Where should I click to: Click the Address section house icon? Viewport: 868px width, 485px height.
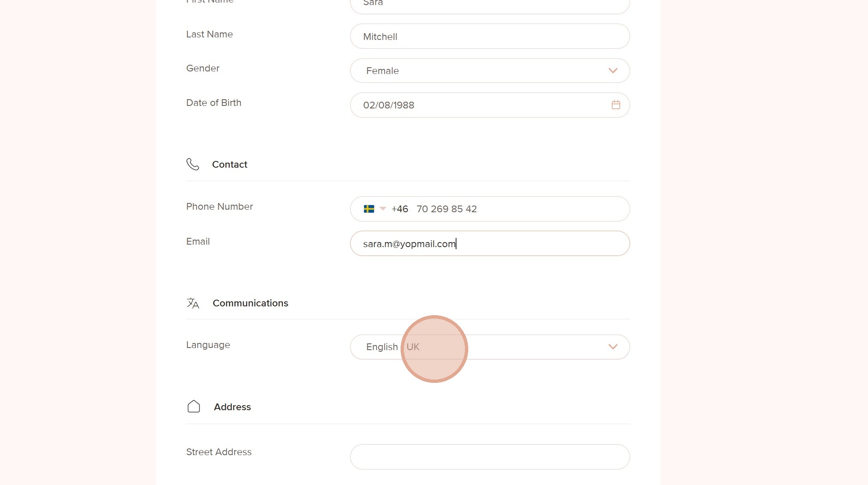[x=194, y=406]
